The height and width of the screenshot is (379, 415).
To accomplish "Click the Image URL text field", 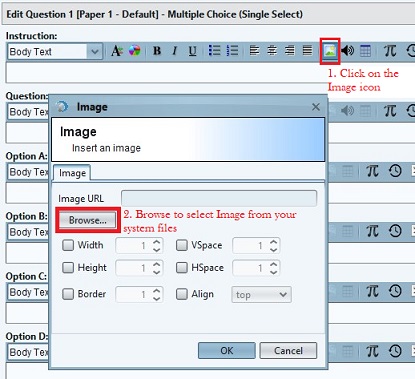I will pyautogui.click(x=219, y=199).
